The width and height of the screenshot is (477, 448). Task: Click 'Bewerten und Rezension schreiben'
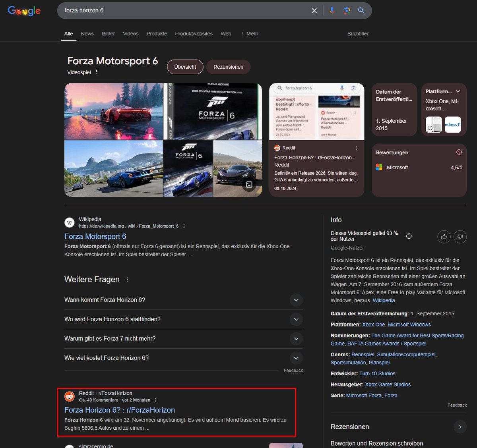pos(377,443)
